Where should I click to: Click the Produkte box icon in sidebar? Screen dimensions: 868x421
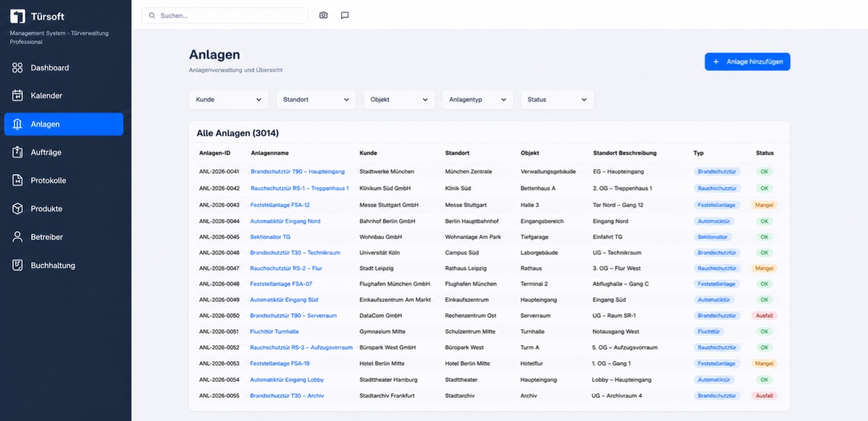tap(18, 209)
